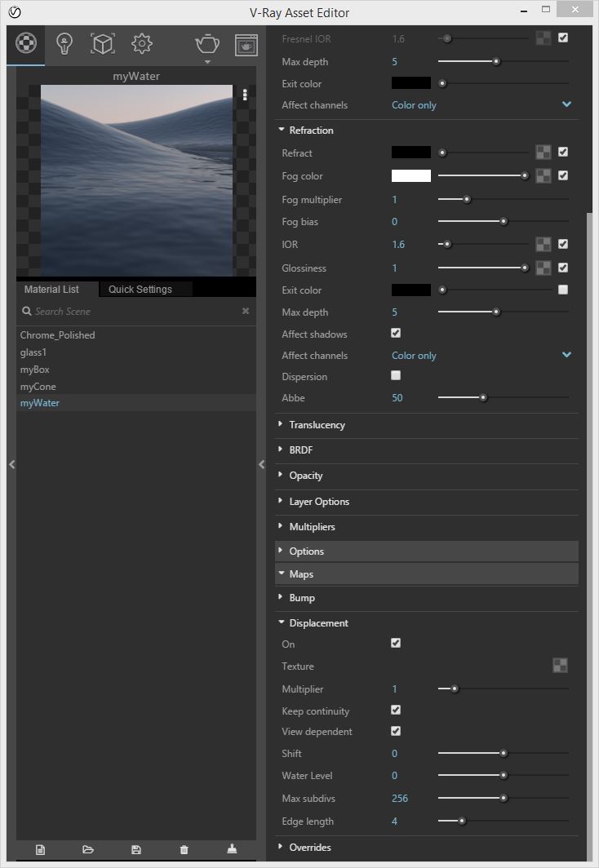Click the myWater preview thumbnail

point(137,180)
